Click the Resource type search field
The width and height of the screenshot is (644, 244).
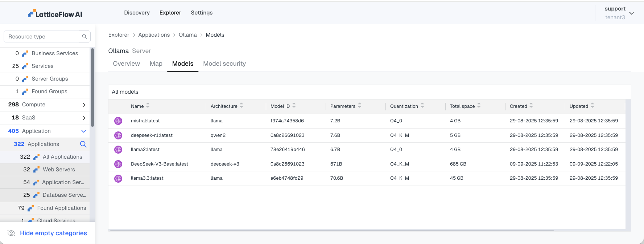41,36
